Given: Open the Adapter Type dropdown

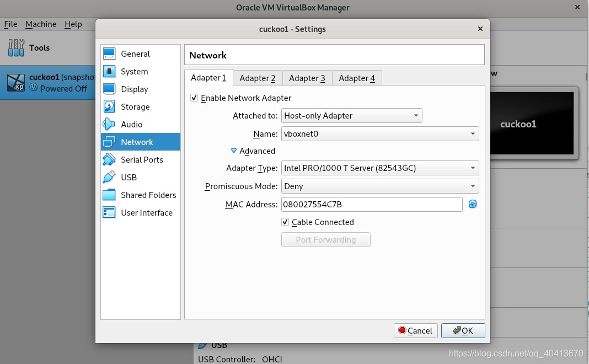Looking at the screenshot, I should click(380, 168).
